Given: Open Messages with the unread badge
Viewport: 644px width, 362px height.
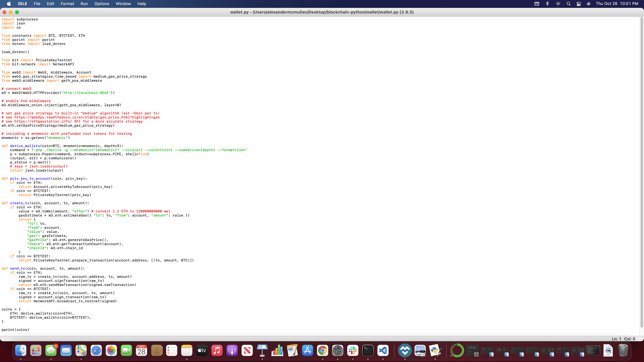Looking at the screenshot, I should point(51,351).
